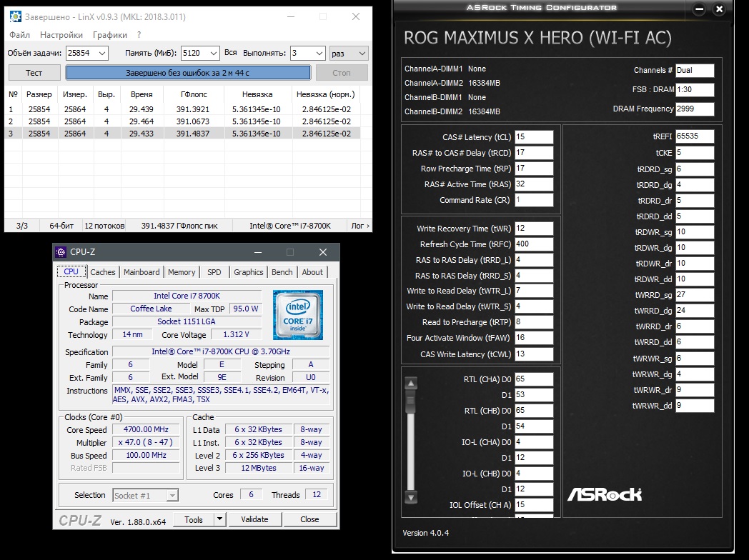Minimize the LinX window
This screenshot has width=749, height=560.
[x=291, y=16]
